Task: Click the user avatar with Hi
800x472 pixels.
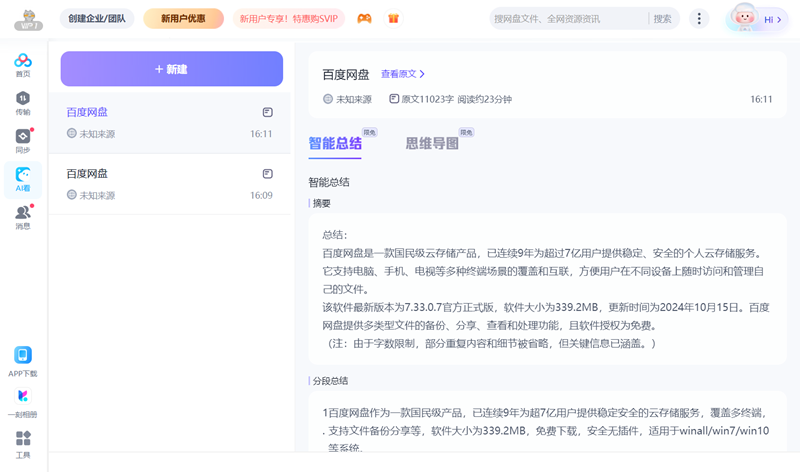Action: click(x=744, y=18)
